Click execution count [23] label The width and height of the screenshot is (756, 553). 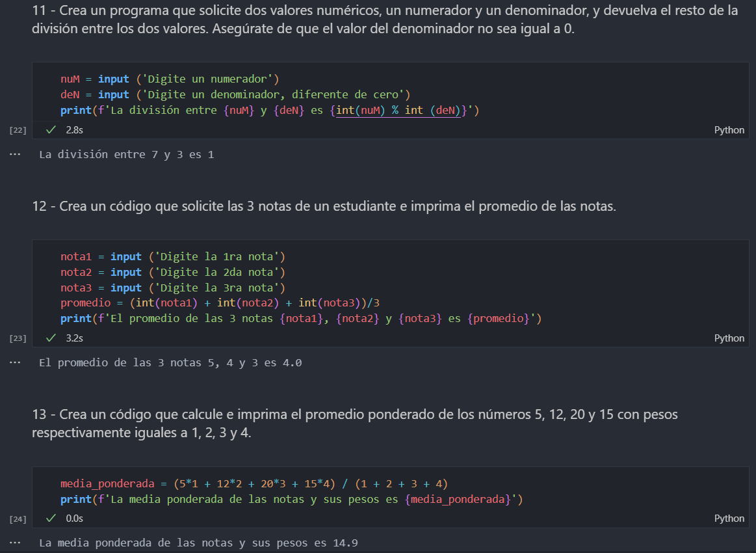18,338
